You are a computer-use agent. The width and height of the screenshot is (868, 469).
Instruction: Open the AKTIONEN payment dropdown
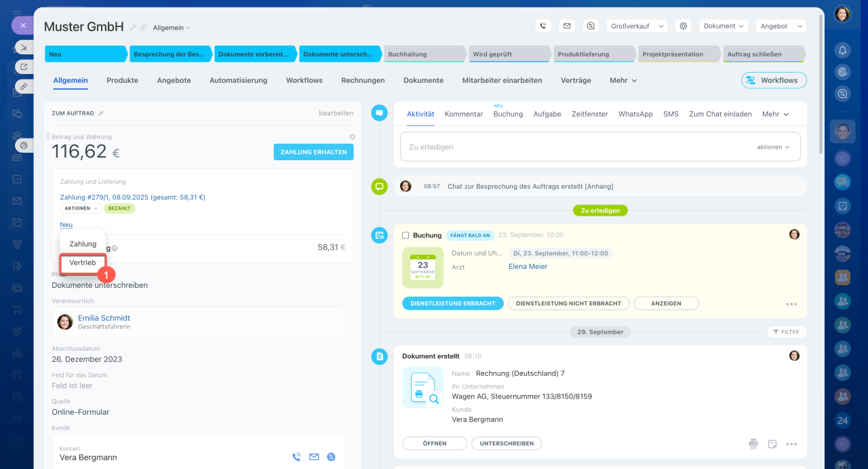point(81,208)
